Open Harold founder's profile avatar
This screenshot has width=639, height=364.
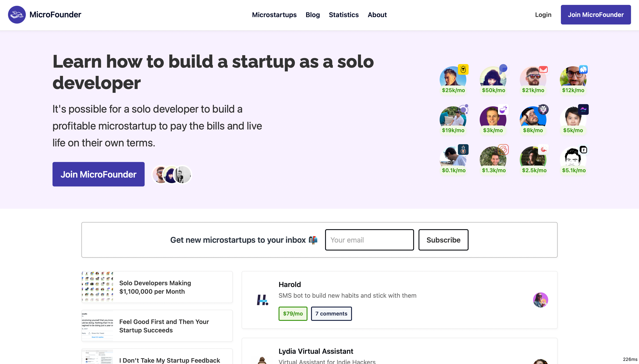pyautogui.click(x=540, y=300)
